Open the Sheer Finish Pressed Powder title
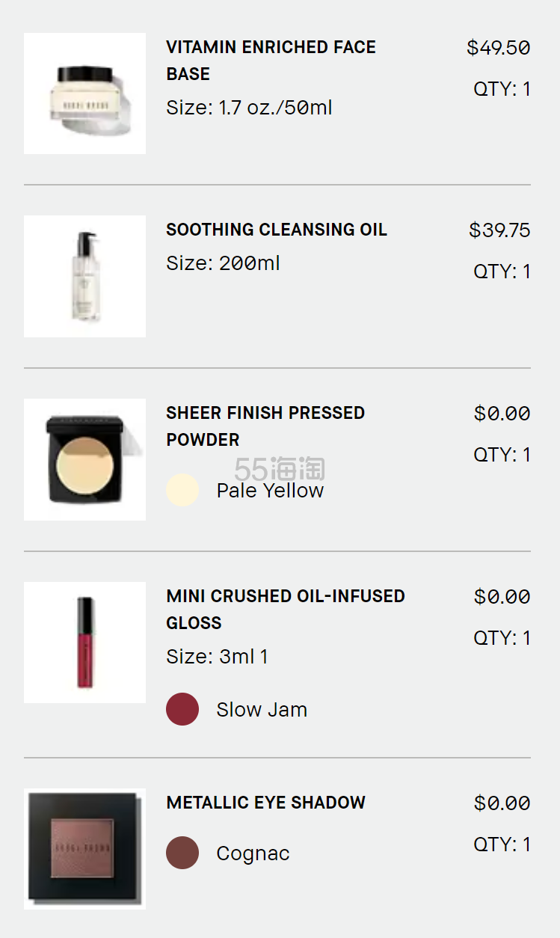Viewport: 560px width, 938px height. (x=265, y=426)
